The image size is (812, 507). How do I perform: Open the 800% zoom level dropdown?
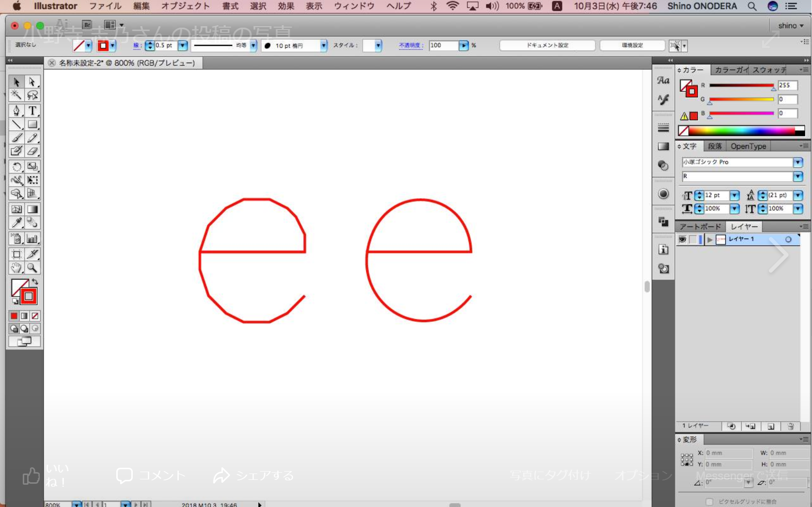[x=77, y=504]
